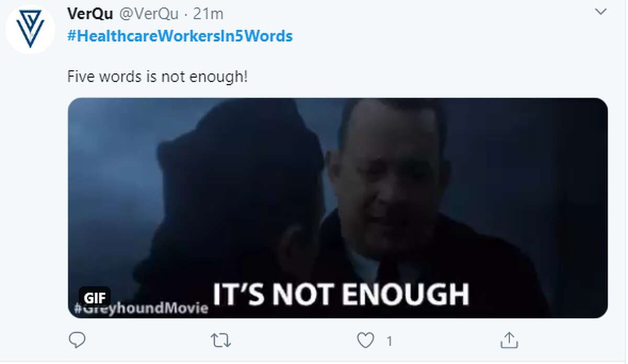The image size is (628, 364).
Task: Click the IT'S NOT ENOUGH caption
Action: coord(341,294)
